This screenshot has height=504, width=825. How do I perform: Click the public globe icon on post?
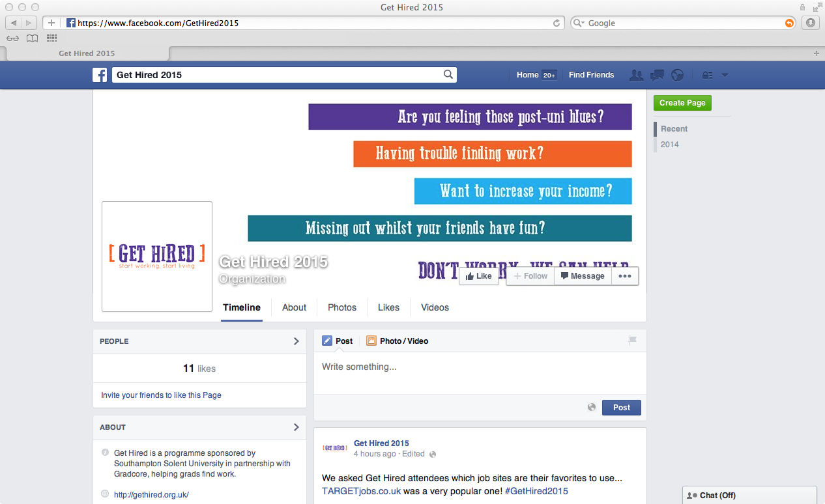pos(433,454)
